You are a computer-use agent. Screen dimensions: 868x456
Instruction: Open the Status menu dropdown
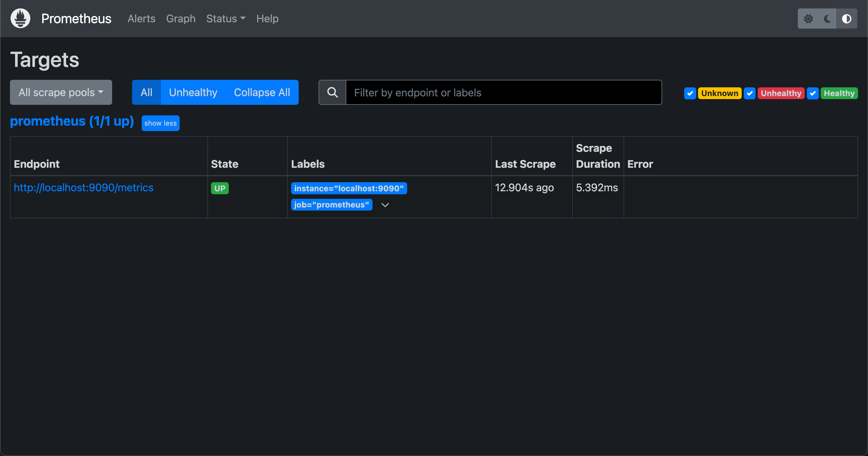pyautogui.click(x=226, y=18)
